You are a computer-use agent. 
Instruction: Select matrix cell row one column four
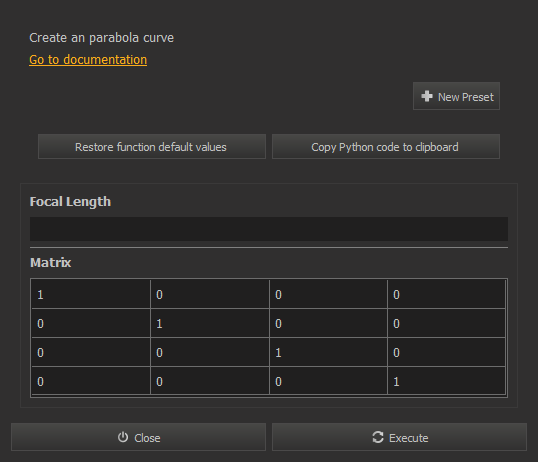[447, 294]
